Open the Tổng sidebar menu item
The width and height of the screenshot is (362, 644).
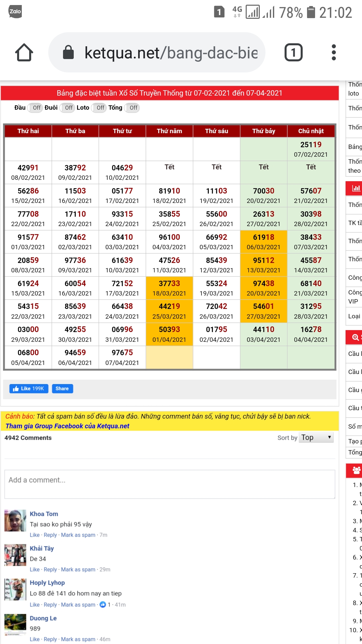coord(354,452)
